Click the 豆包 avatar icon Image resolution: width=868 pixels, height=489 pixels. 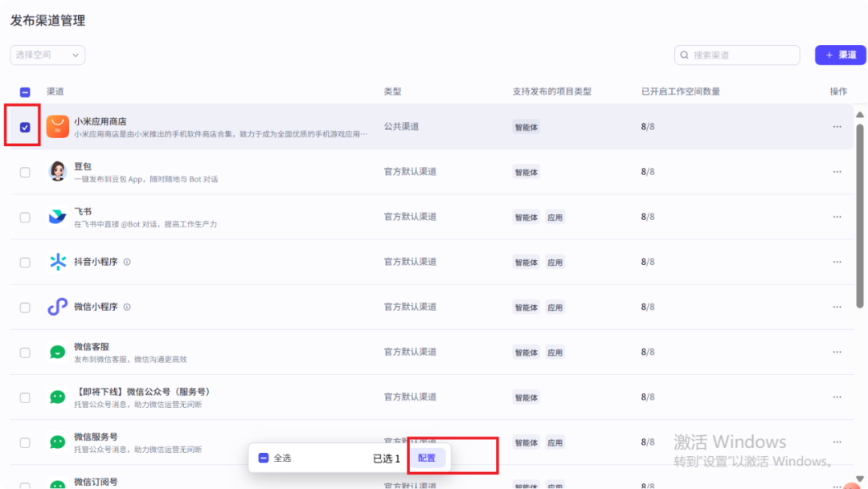tap(58, 172)
